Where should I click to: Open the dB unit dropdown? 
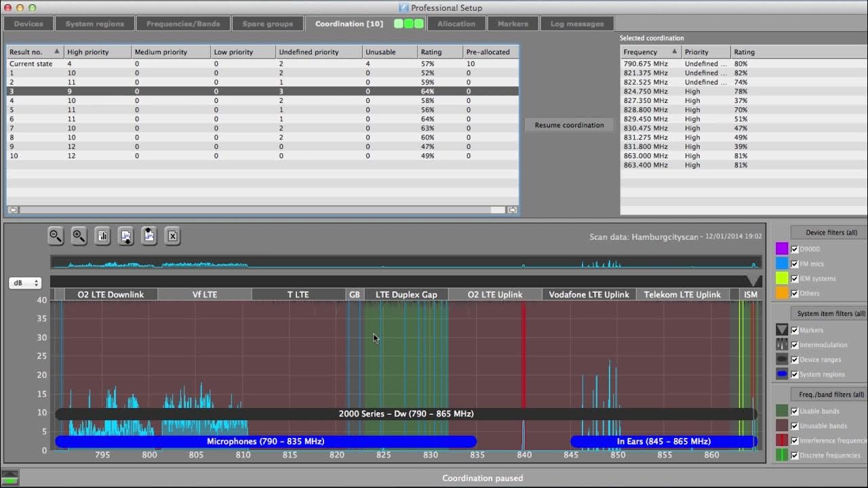(x=25, y=283)
